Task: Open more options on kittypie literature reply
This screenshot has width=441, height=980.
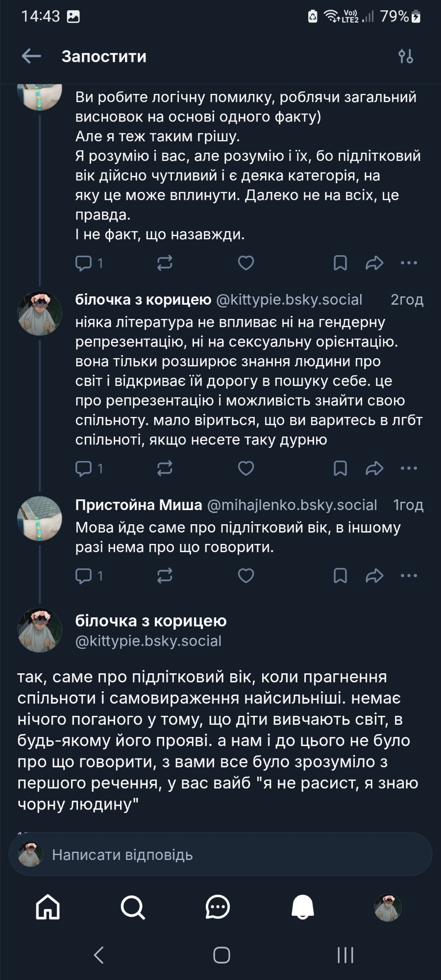Action: (409, 468)
